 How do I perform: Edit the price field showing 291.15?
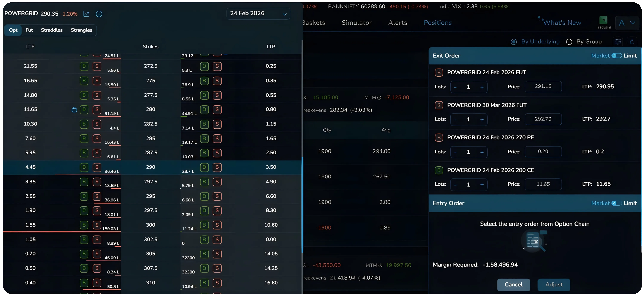point(543,87)
